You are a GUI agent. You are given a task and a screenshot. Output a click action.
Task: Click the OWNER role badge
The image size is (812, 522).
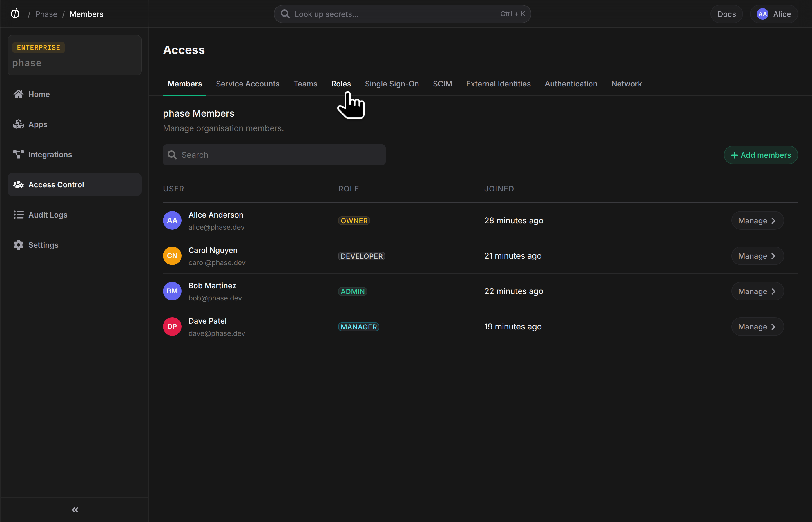354,221
